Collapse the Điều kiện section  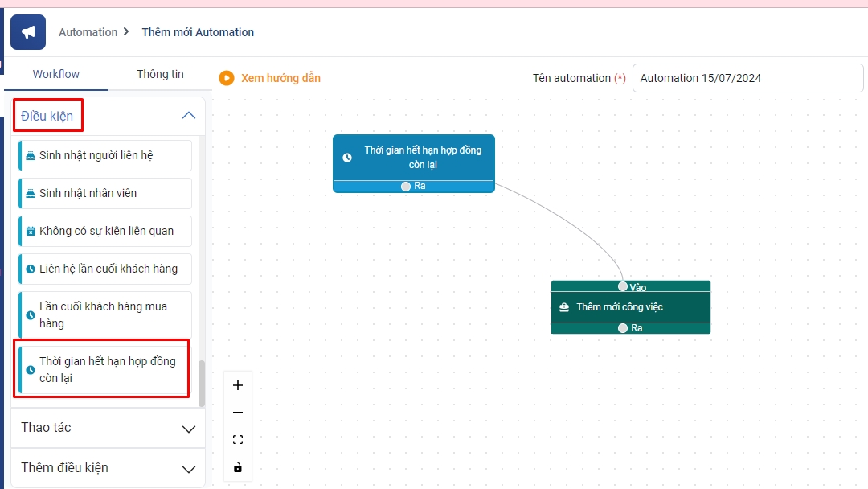(x=189, y=116)
